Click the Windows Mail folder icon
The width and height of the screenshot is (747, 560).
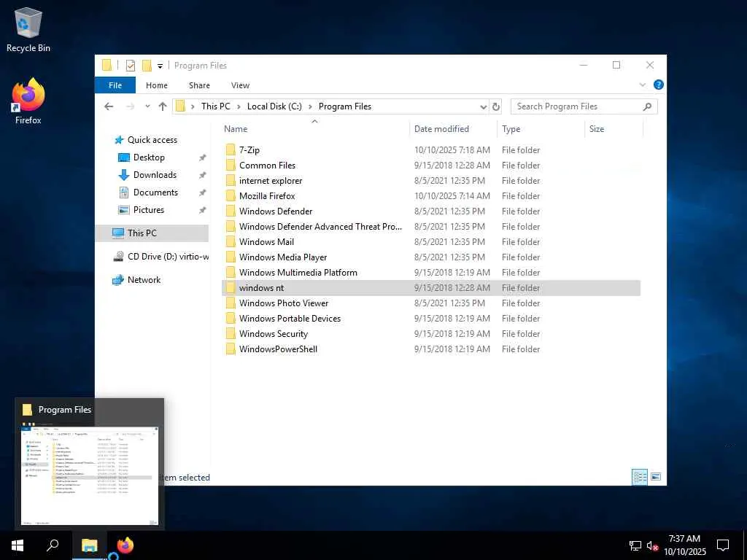tap(231, 242)
